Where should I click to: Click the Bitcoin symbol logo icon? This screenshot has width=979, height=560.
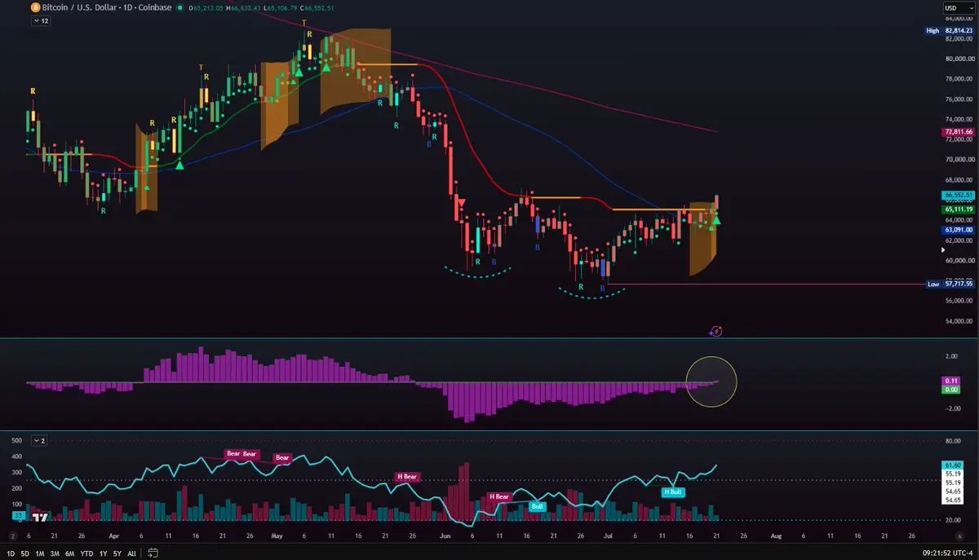(35, 7)
